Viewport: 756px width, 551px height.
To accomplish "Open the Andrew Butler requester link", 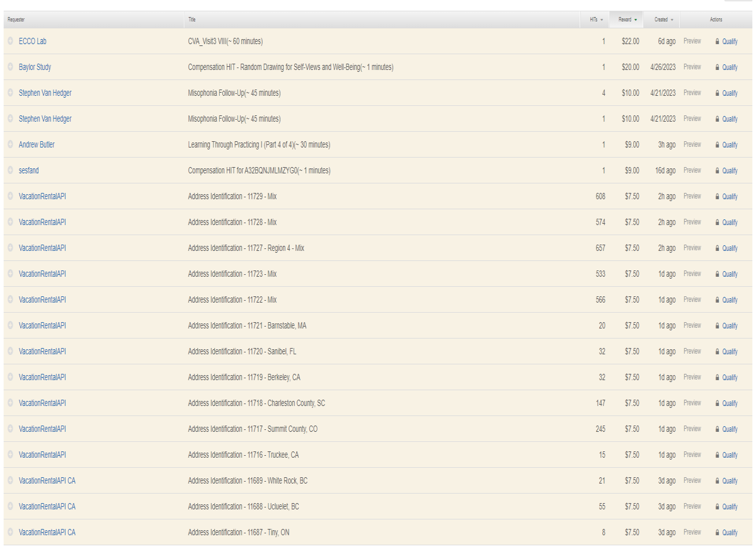I will point(37,144).
